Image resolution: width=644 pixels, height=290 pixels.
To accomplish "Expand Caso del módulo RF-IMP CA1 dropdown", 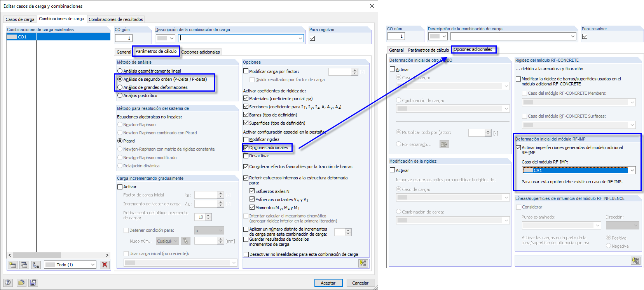I will tap(632, 170).
